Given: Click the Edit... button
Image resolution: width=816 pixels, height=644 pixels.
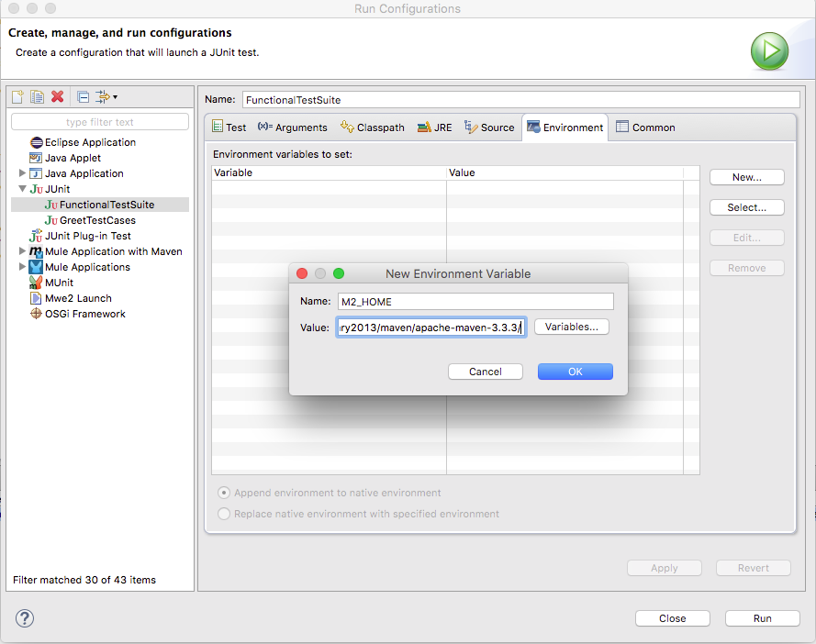Looking at the screenshot, I should pyautogui.click(x=747, y=238).
